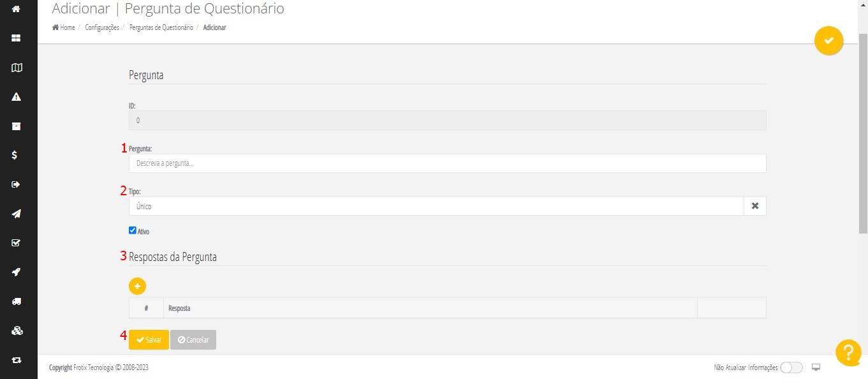Open the Tipo dropdown showing Único
The width and height of the screenshot is (868, 379).
pos(436,206)
